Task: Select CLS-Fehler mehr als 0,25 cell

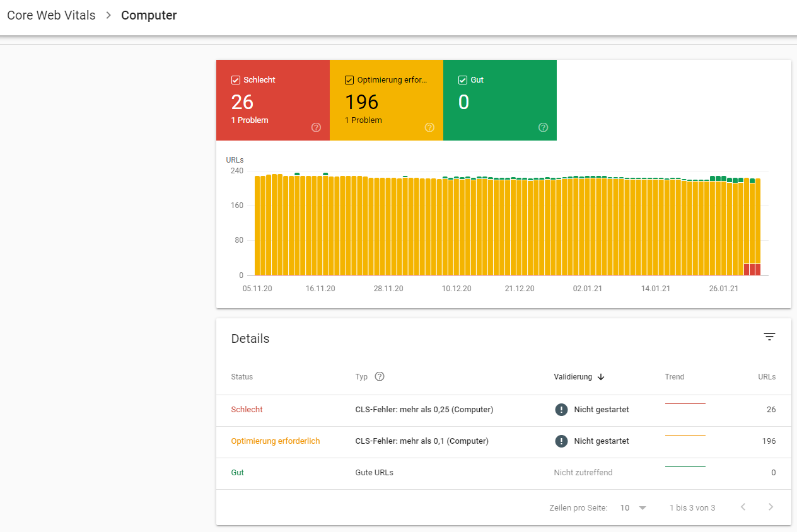Action: tap(424, 410)
